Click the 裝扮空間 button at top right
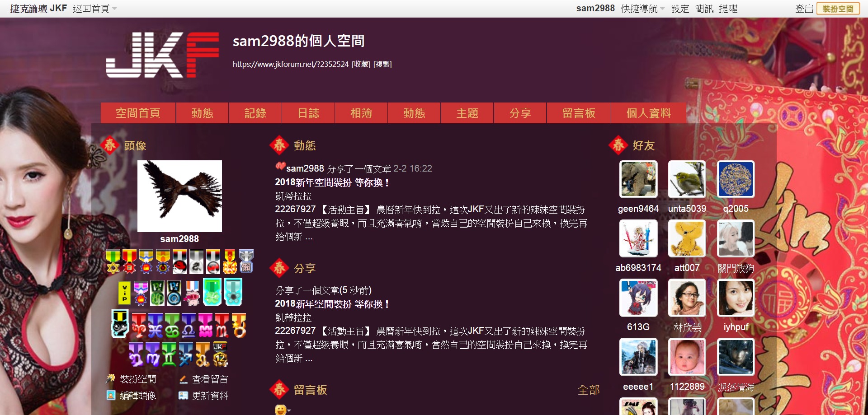Image resolution: width=868 pixels, height=415 pixels. (x=838, y=9)
